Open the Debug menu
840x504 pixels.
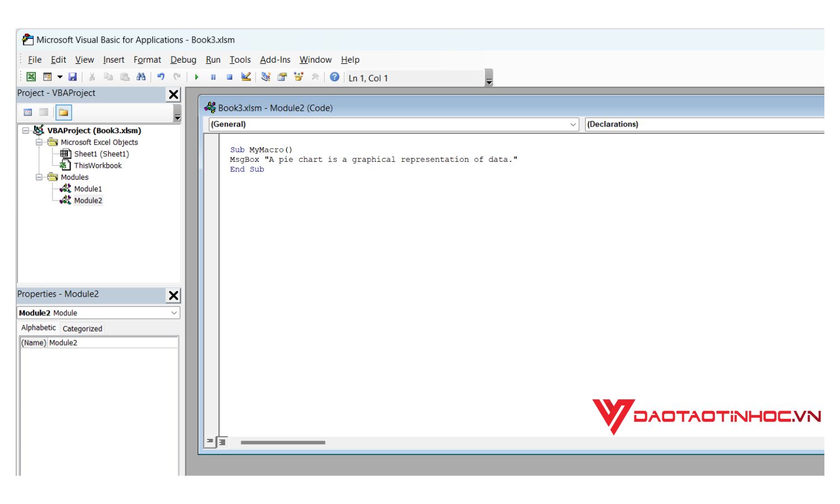click(x=183, y=59)
